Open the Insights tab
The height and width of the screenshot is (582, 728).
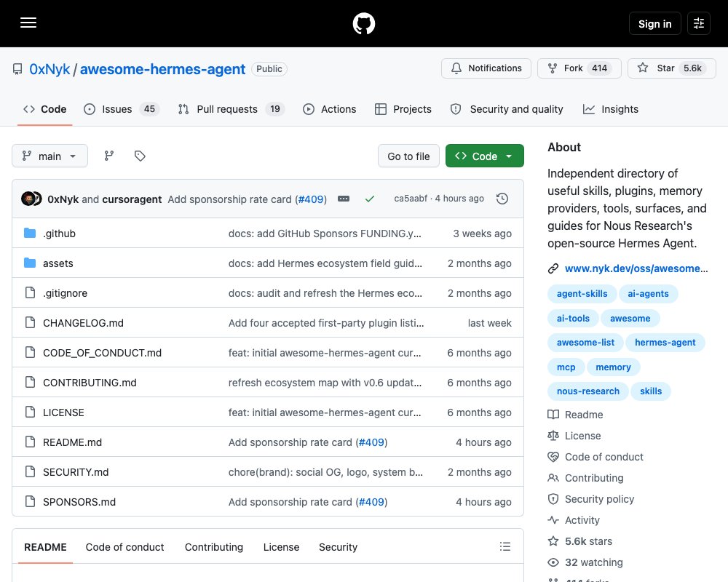coord(611,109)
